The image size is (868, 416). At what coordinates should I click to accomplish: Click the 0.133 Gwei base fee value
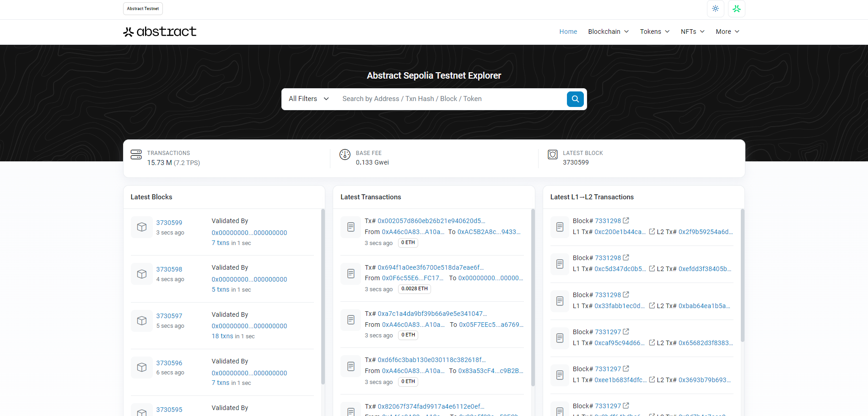(x=372, y=162)
